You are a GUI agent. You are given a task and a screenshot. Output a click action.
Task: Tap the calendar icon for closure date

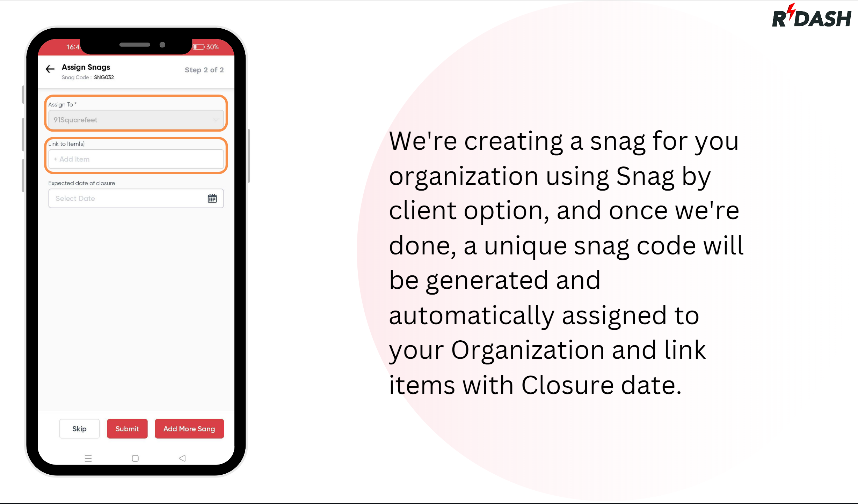(x=212, y=198)
